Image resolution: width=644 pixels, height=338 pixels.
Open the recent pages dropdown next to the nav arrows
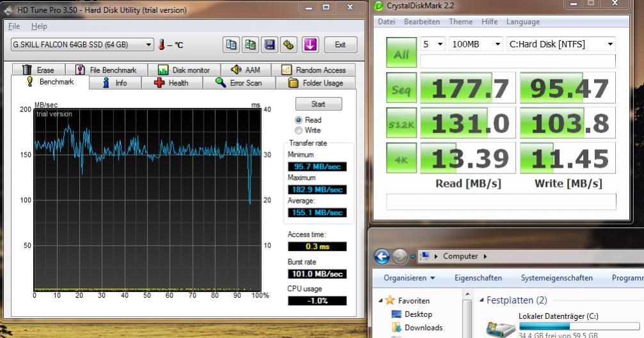(x=412, y=257)
